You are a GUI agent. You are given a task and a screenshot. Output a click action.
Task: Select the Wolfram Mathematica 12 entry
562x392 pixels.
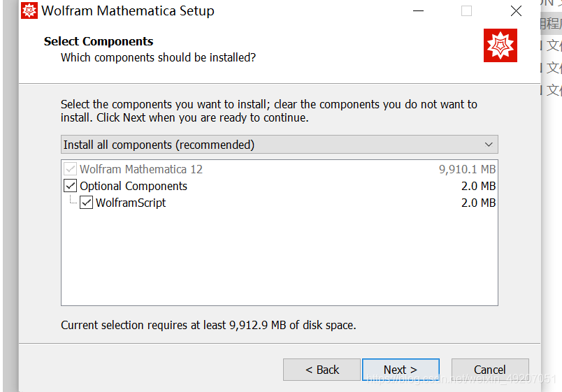(141, 169)
